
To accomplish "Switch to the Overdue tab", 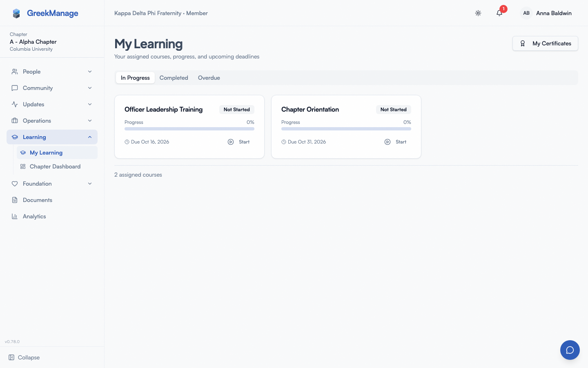I will [209, 78].
